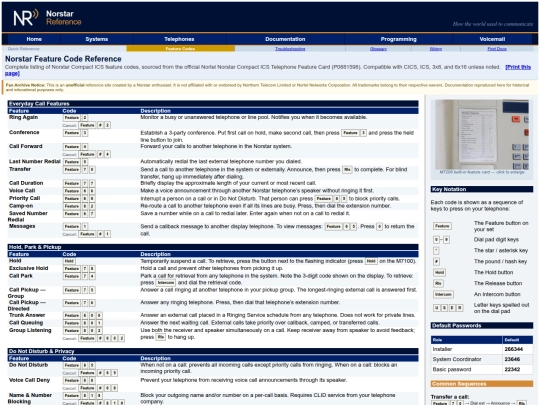Open the Voicemail menu

coord(492,39)
